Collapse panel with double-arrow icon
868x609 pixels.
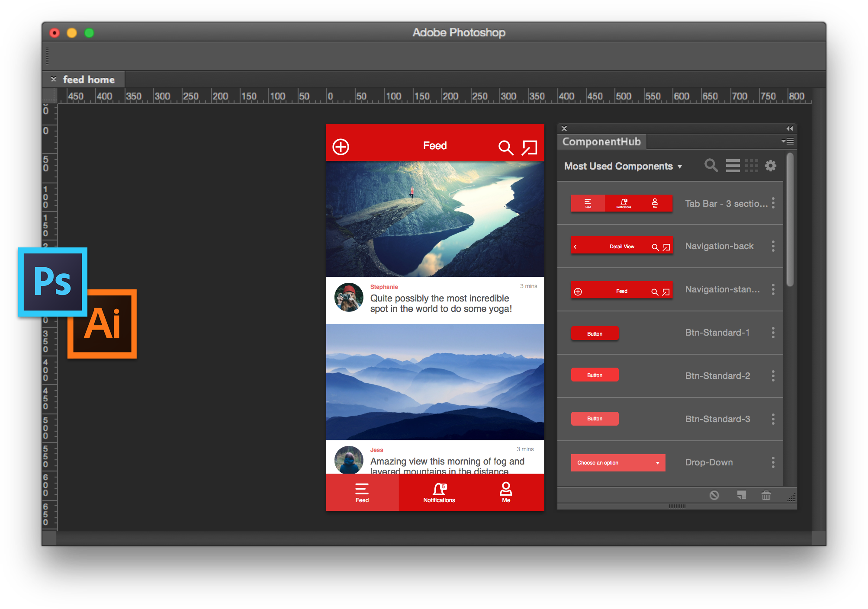coord(789,128)
